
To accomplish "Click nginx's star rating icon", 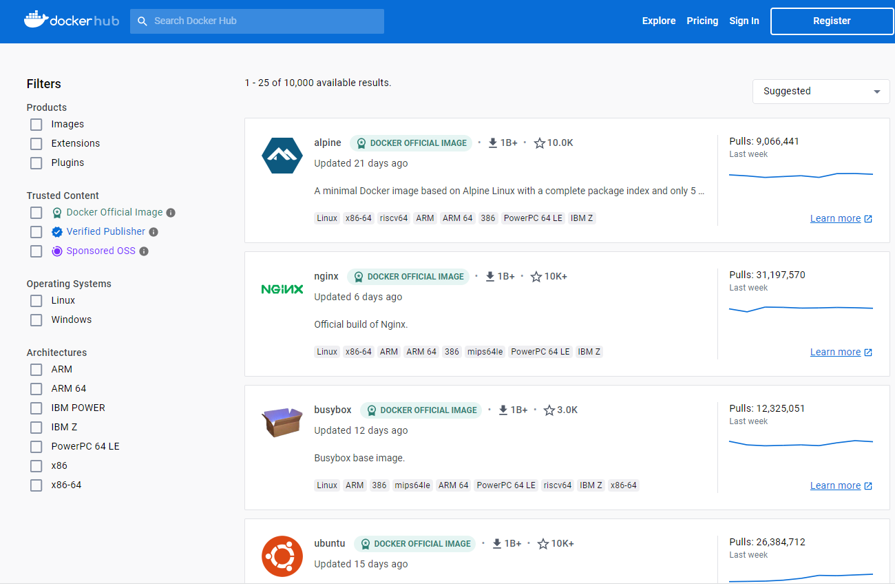I will coord(536,277).
